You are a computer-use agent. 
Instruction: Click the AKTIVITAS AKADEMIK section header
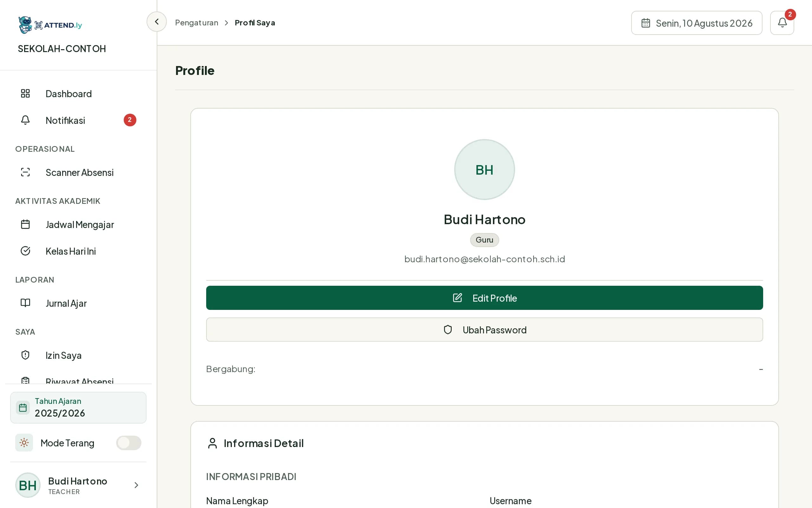58,201
